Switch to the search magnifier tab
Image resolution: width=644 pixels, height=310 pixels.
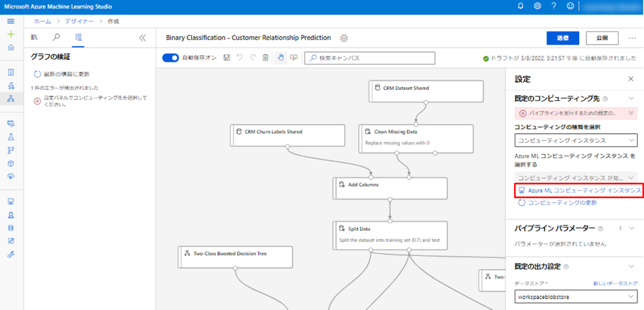tap(57, 38)
